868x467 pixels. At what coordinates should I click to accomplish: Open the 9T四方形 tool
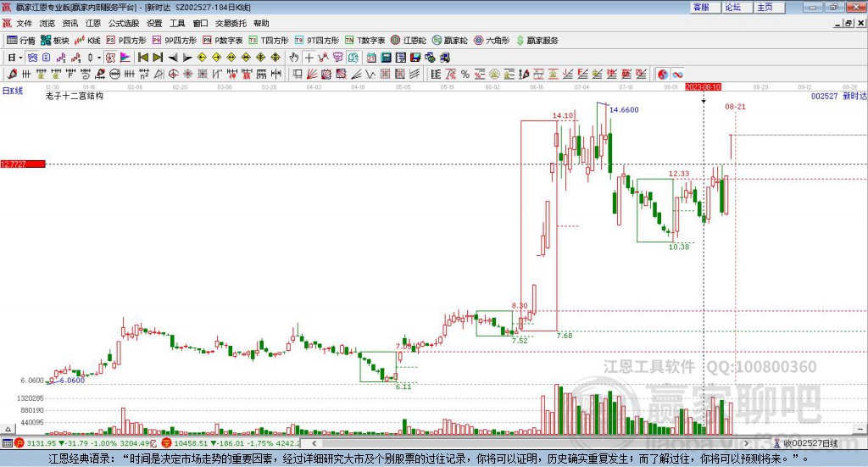(317, 41)
